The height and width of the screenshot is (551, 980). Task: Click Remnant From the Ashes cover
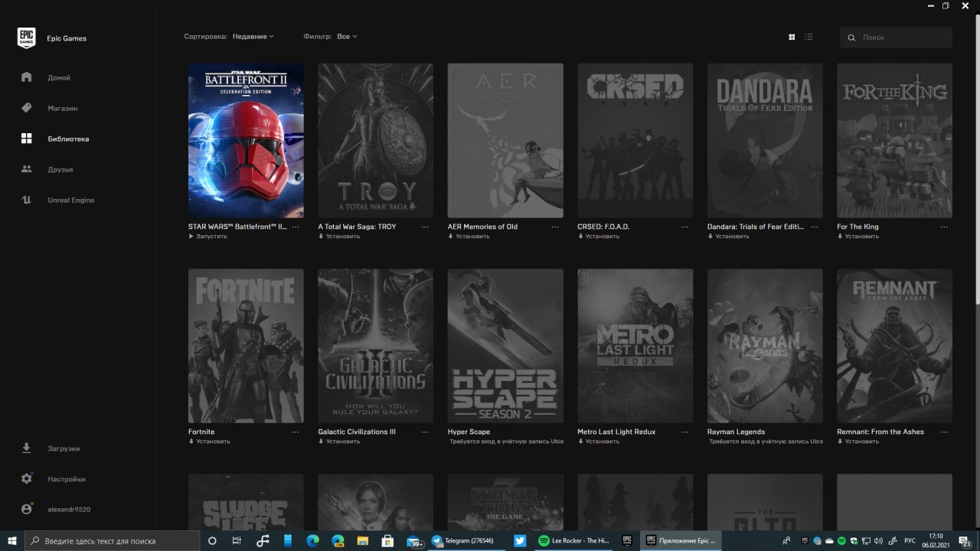895,346
